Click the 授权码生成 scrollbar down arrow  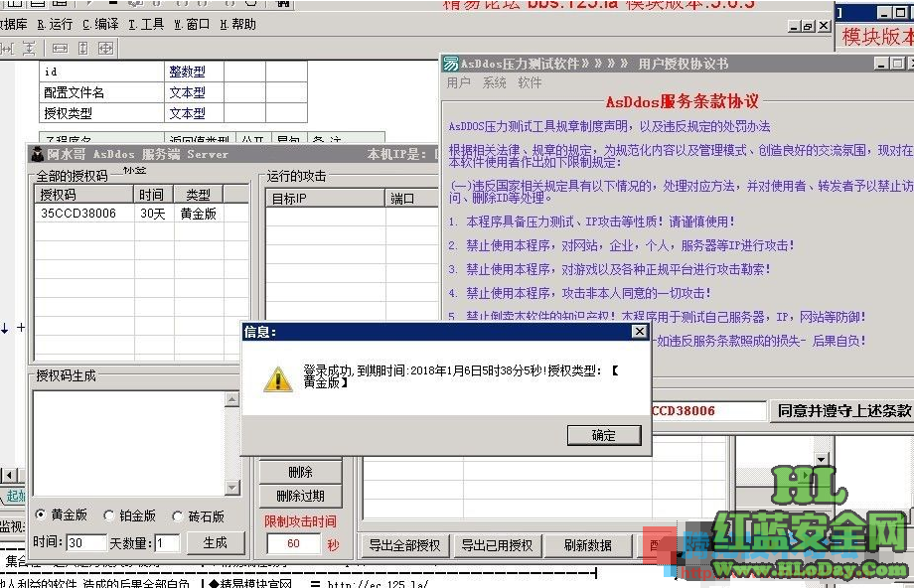coord(232,488)
